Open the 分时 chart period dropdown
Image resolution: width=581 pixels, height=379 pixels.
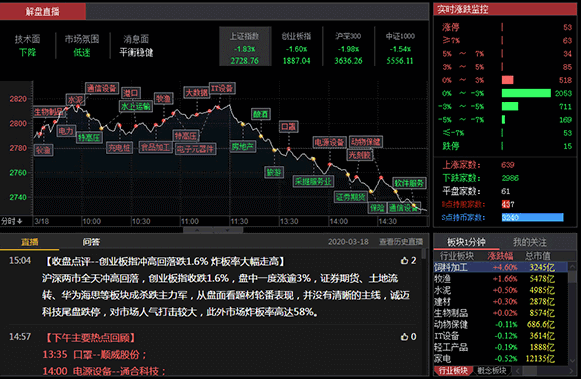12,221
